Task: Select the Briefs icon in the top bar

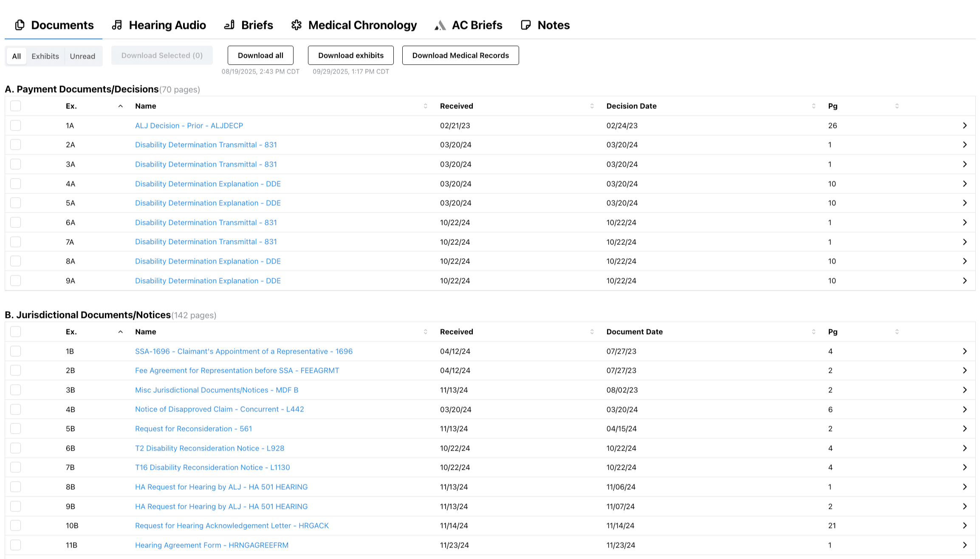Action: [229, 25]
